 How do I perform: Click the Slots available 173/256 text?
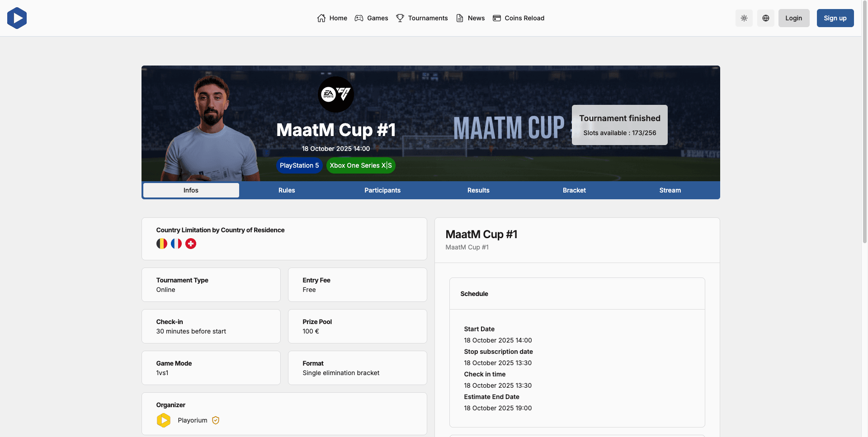click(x=620, y=133)
